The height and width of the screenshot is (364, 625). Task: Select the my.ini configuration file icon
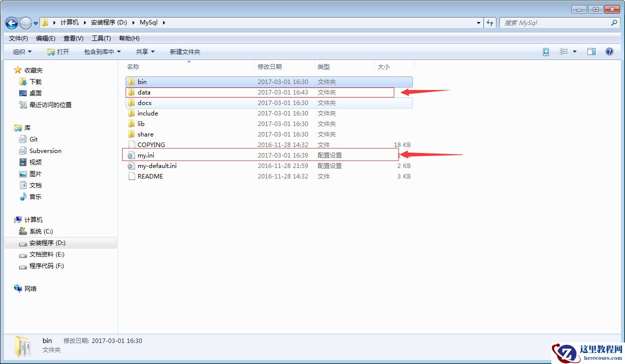[x=131, y=155]
